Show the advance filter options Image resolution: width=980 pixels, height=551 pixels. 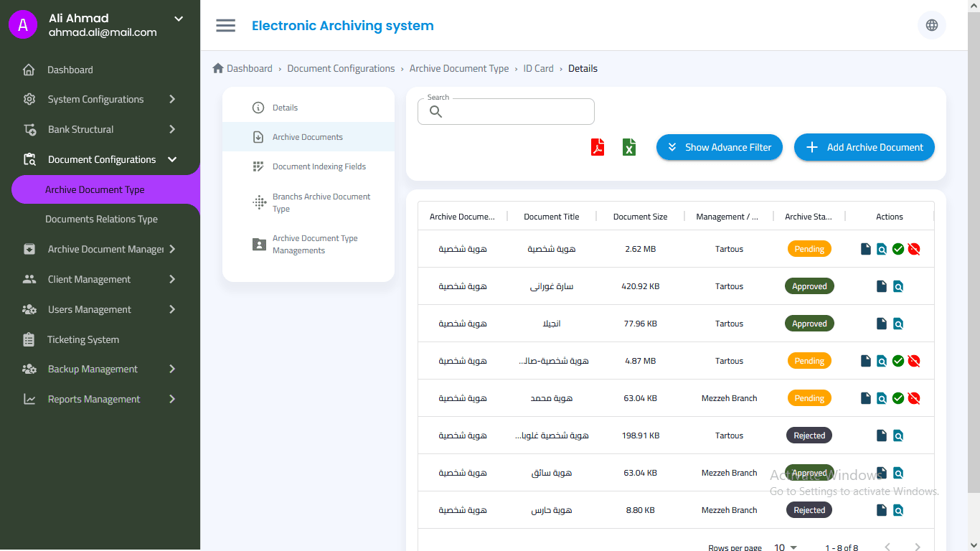719,147
